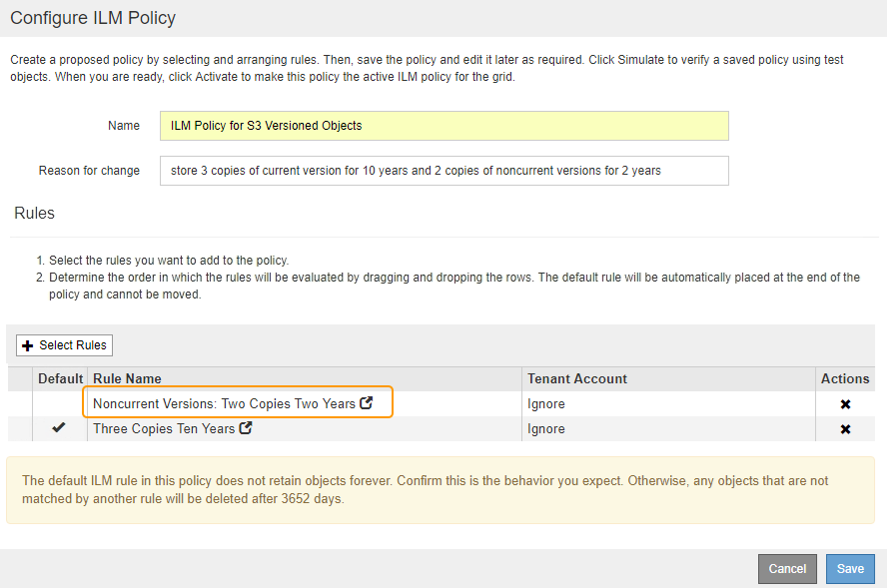Click the Actions column header
The image size is (887, 588).
pos(845,378)
